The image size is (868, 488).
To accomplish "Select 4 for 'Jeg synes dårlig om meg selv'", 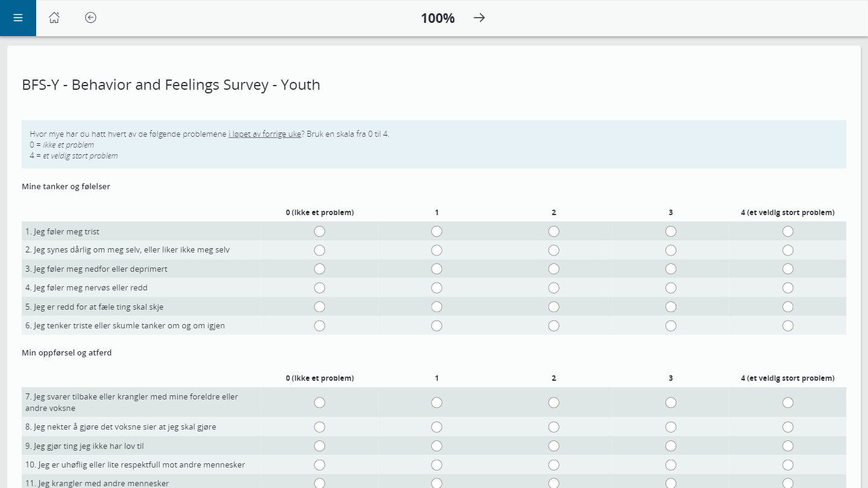I will tap(788, 249).
